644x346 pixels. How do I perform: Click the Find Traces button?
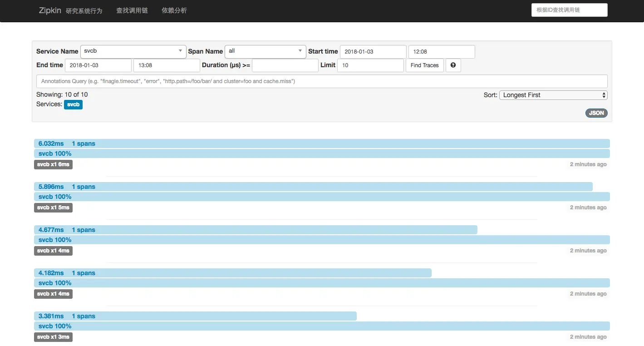(424, 65)
